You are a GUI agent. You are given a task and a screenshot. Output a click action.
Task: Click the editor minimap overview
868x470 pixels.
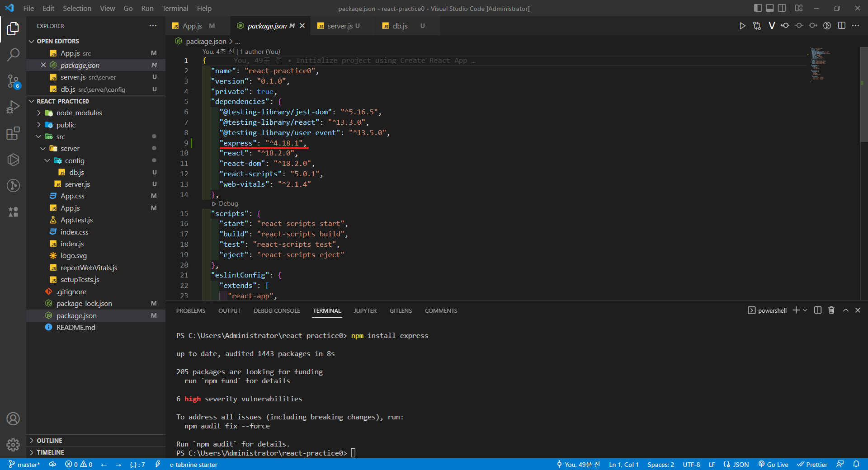821,64
